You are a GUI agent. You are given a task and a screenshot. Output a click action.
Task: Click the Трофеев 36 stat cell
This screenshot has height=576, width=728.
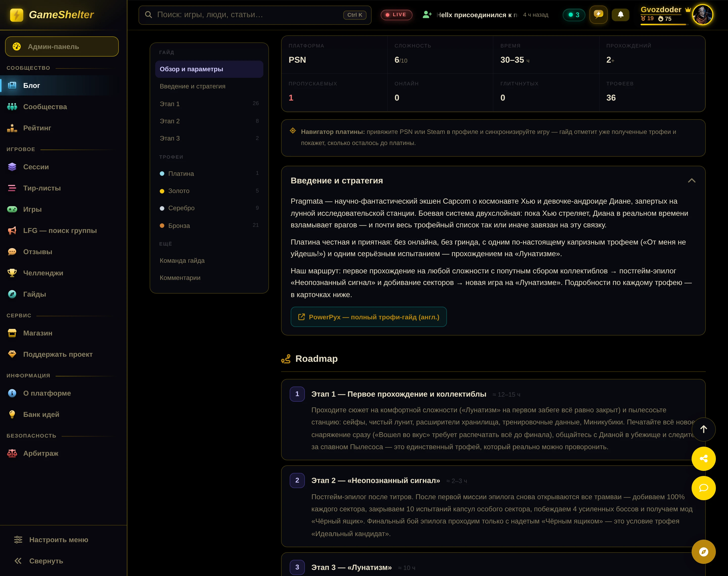(x=652, y=93)
